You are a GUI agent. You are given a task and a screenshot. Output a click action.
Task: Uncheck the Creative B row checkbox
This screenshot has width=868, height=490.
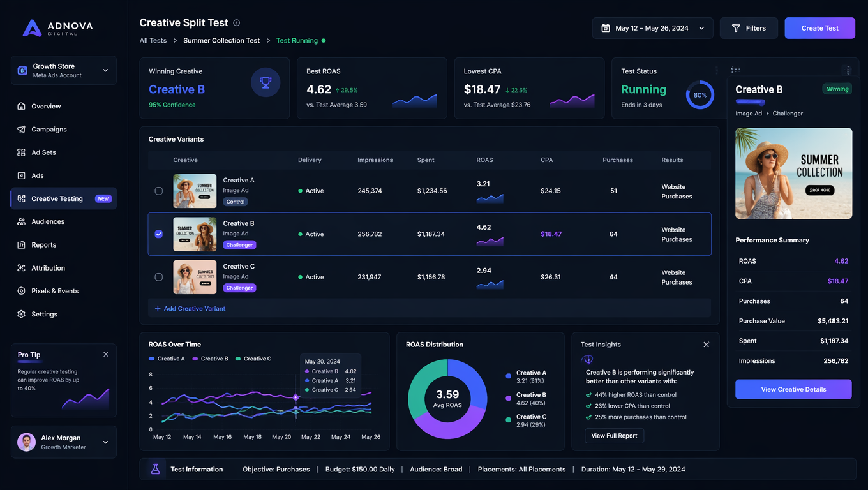pyautogui.click(x=159, y=234)
